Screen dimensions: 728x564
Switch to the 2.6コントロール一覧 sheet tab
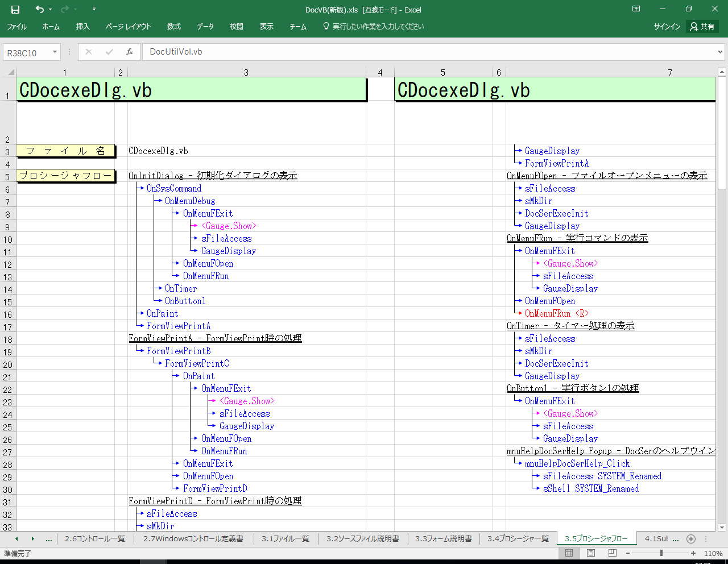pos(95,538)
